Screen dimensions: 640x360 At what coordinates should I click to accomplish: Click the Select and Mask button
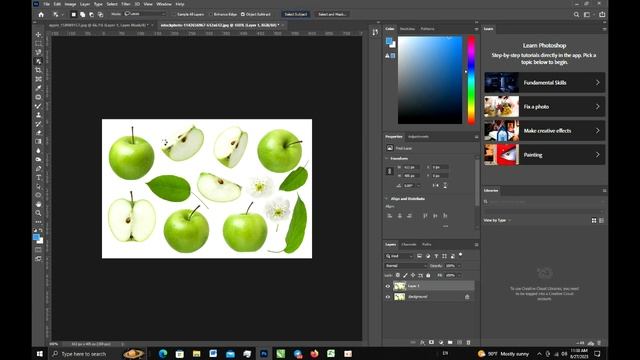pyautogui.click(x=332, y=14)
